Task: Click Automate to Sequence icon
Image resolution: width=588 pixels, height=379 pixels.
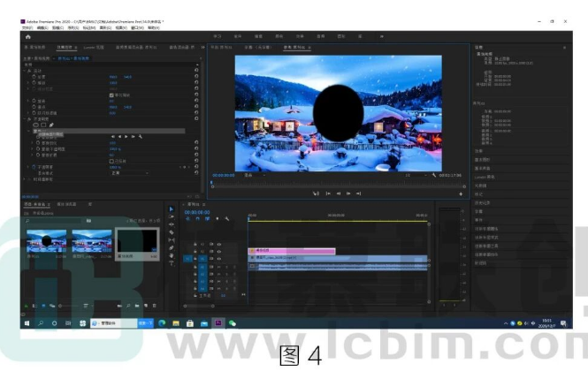Action: click(119, 306)
